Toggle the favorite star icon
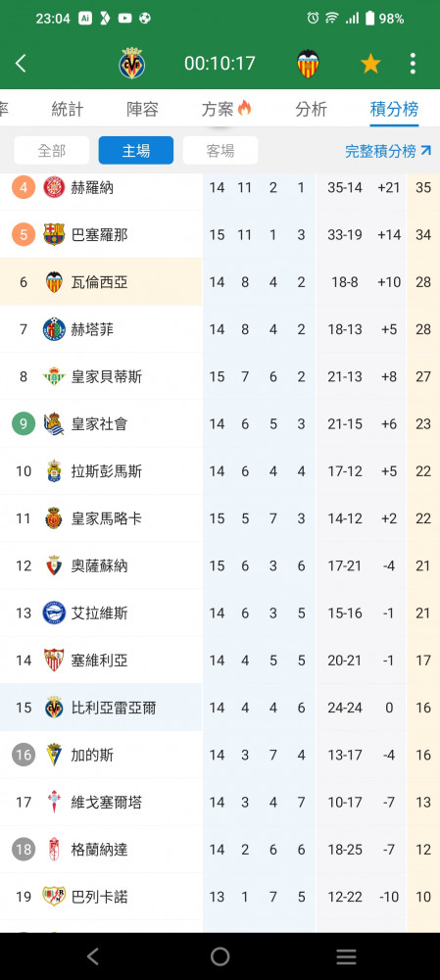Image resolution: width=440 pixels, height=980 pixels. pyautogui.click(x=370, y=63)
